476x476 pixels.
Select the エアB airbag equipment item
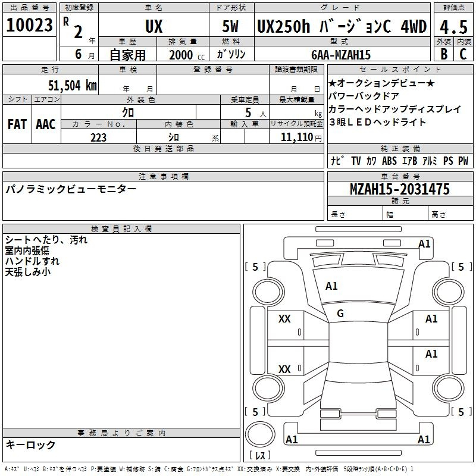point(409,161)
